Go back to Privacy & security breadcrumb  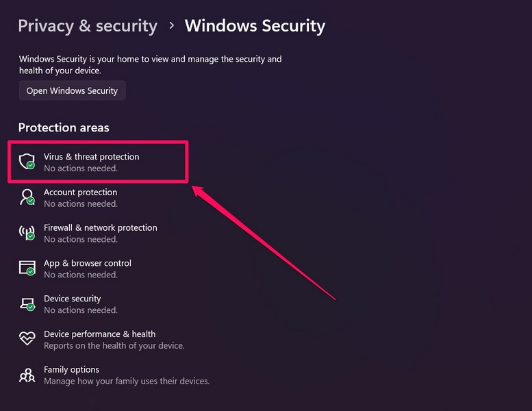(x=88, y=26)
